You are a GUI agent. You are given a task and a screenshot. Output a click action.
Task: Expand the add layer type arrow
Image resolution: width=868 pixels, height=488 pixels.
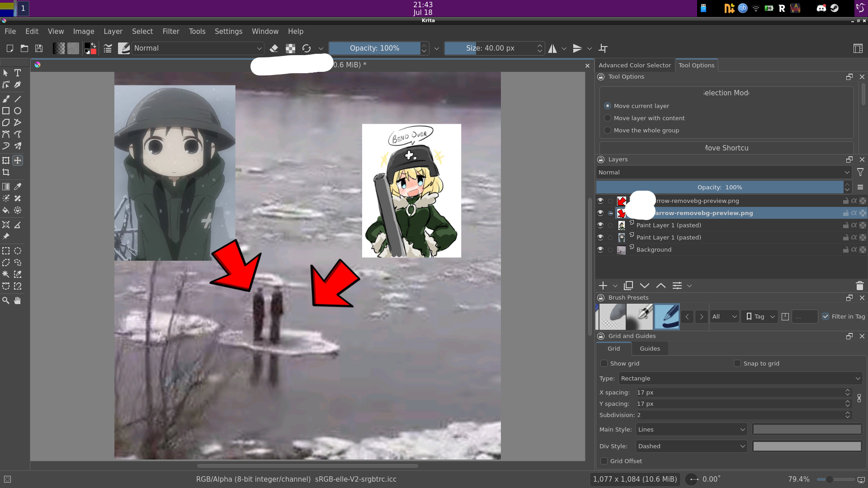[615, 286]
